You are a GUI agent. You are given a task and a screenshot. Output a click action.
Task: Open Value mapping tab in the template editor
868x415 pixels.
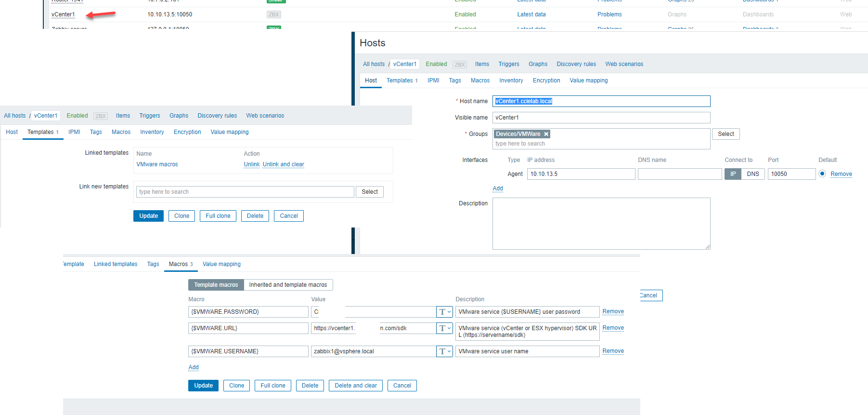pos(221,264)
